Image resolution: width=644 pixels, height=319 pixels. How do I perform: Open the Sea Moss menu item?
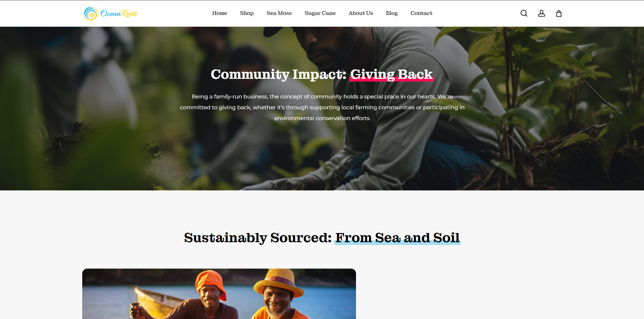click(279, 13)
